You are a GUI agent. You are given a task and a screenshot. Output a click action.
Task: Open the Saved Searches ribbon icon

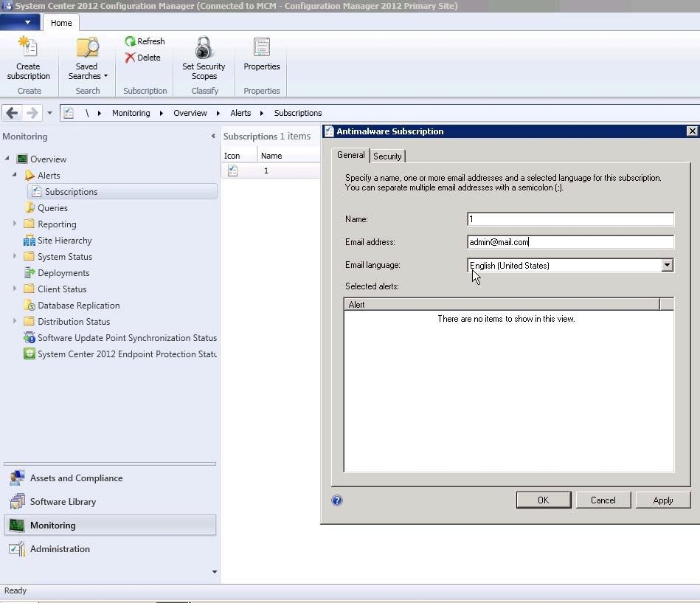87,47
